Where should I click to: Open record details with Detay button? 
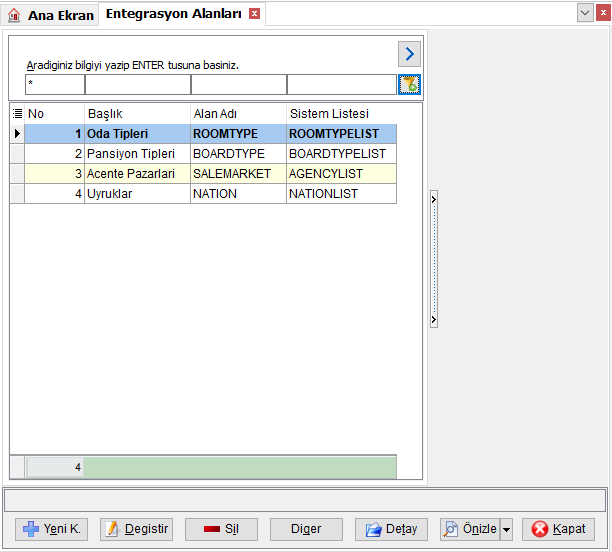click(x=391, y=529)
